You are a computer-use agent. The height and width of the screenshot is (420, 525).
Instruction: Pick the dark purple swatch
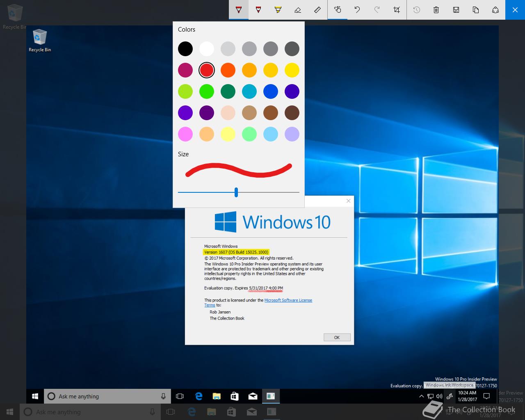(207, 113)
